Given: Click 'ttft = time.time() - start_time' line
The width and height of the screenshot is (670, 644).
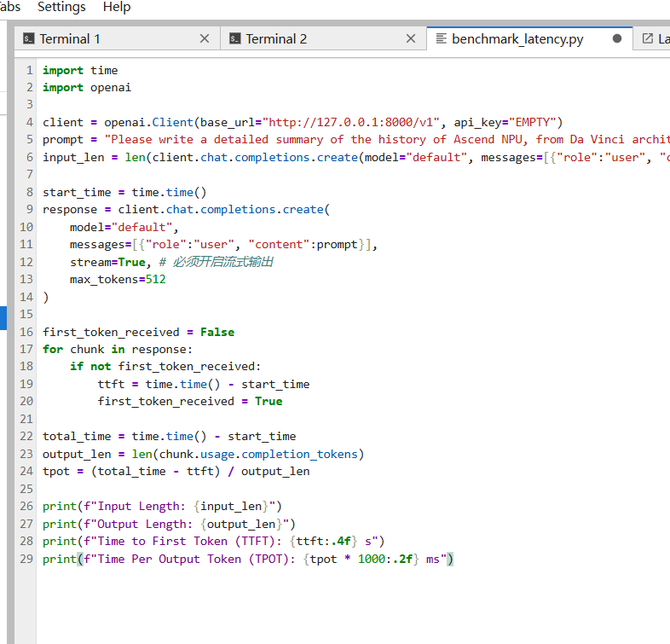Looking at the screenshot, I should (204, 385).
